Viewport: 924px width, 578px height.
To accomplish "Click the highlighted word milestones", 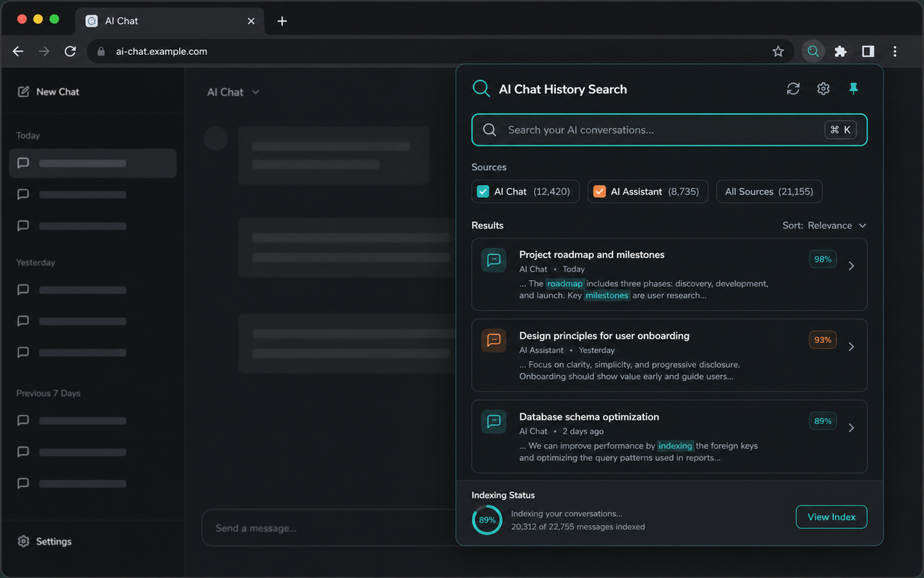I will [x=607, y=296].
